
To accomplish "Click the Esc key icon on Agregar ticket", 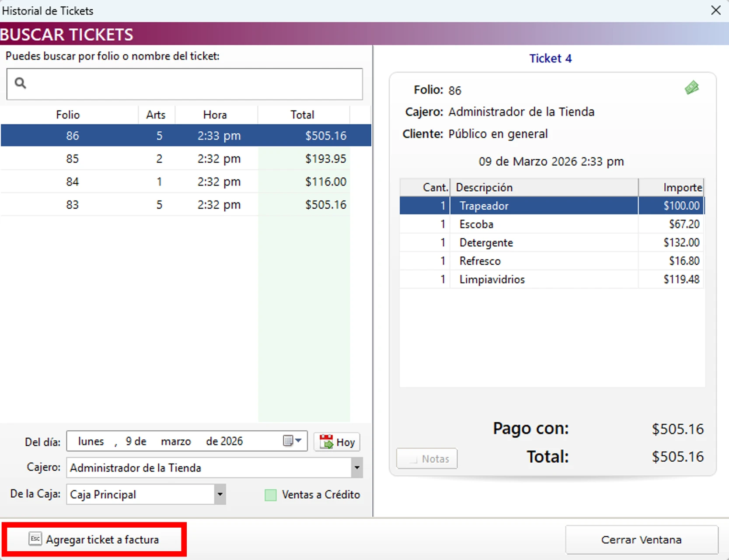I will point(35,539).
